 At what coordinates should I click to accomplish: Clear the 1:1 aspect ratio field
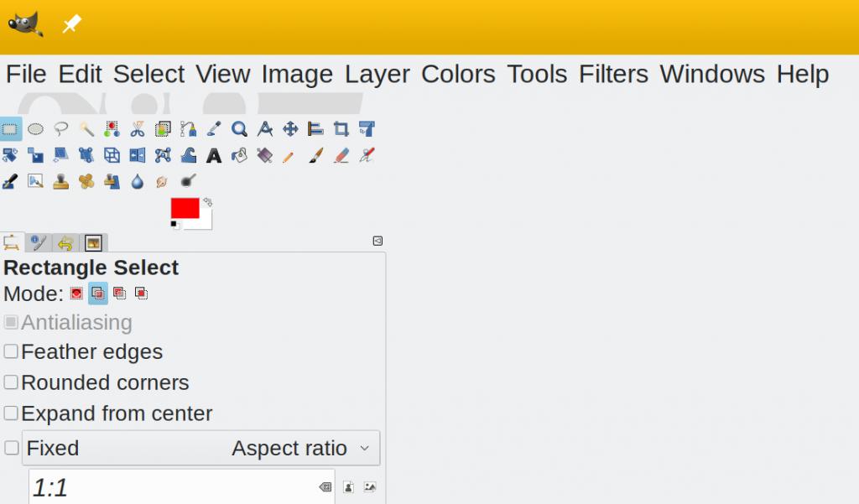coord(325,487)
